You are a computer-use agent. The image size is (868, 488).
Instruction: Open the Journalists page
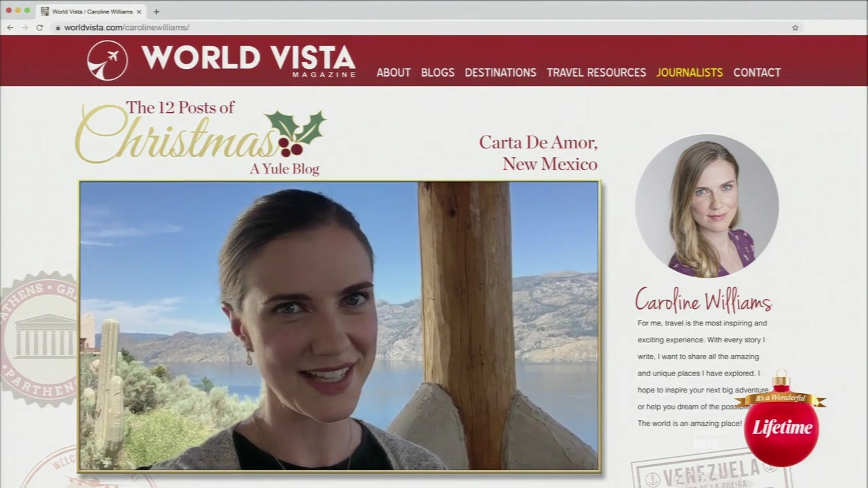(x=689, y=73)
